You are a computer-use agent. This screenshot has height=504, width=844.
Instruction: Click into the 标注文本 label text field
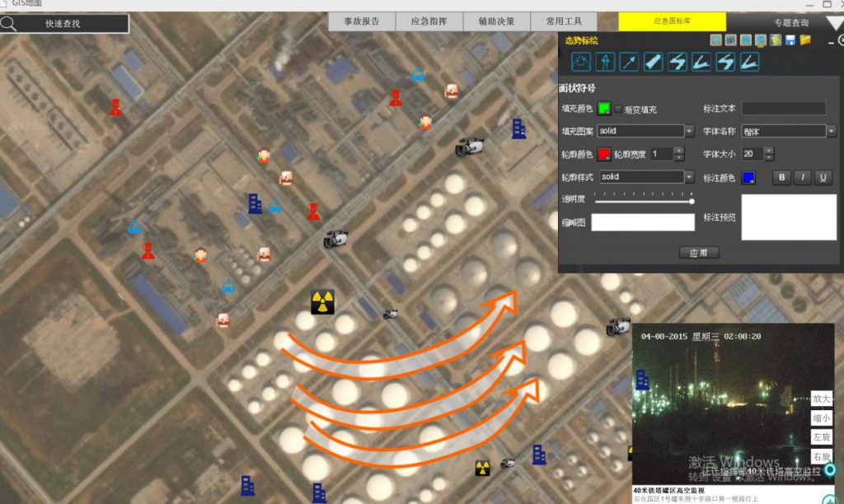click(x=783, y=109)
